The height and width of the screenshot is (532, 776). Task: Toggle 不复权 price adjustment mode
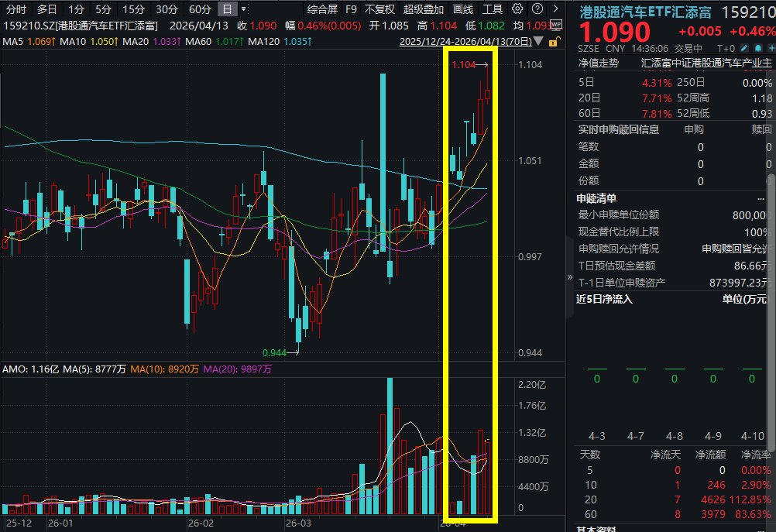click(379, 9)
